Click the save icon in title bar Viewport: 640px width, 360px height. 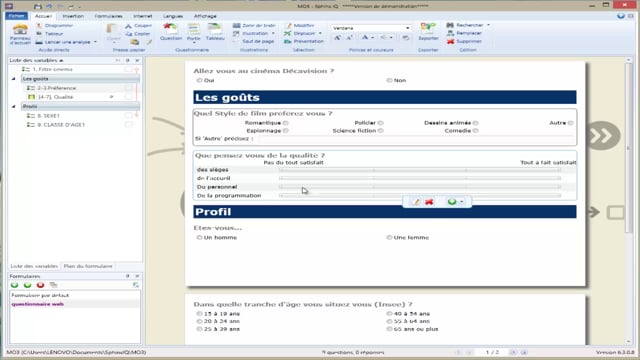tap(38, 6)
